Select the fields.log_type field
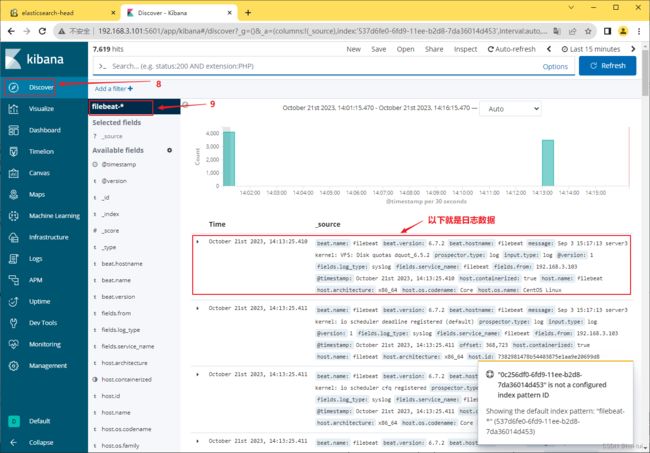 [121, 330]
